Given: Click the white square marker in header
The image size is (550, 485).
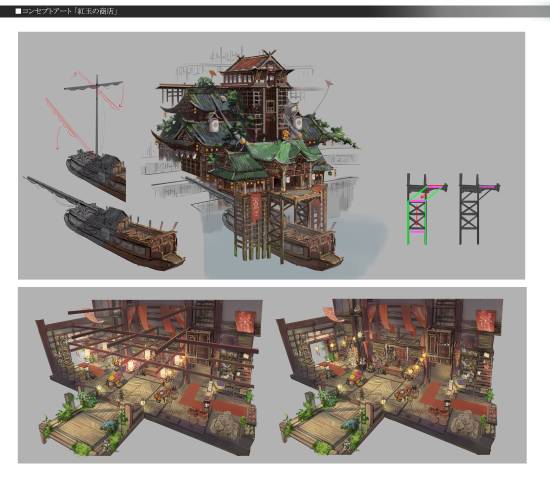Looking at the screenshot, I should pyautogui.click(x=18, y=12).
